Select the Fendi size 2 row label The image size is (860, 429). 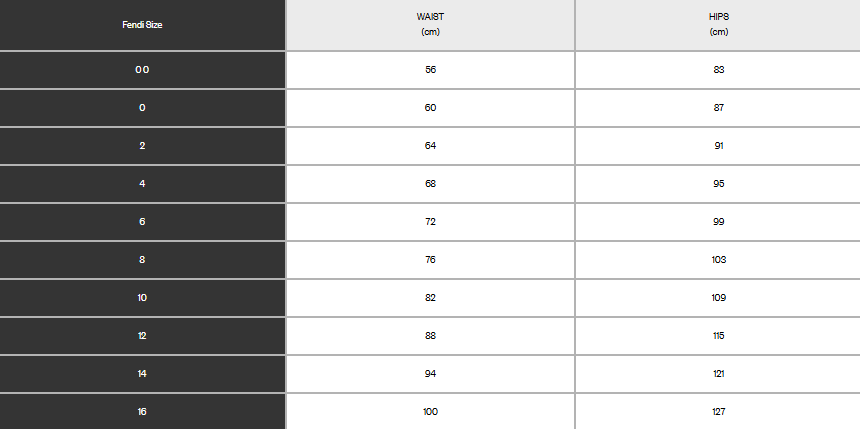pos(142,146)
